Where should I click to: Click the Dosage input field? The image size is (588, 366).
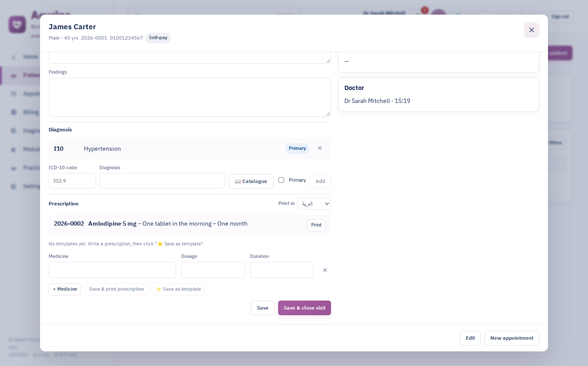(x=213, y=270)
